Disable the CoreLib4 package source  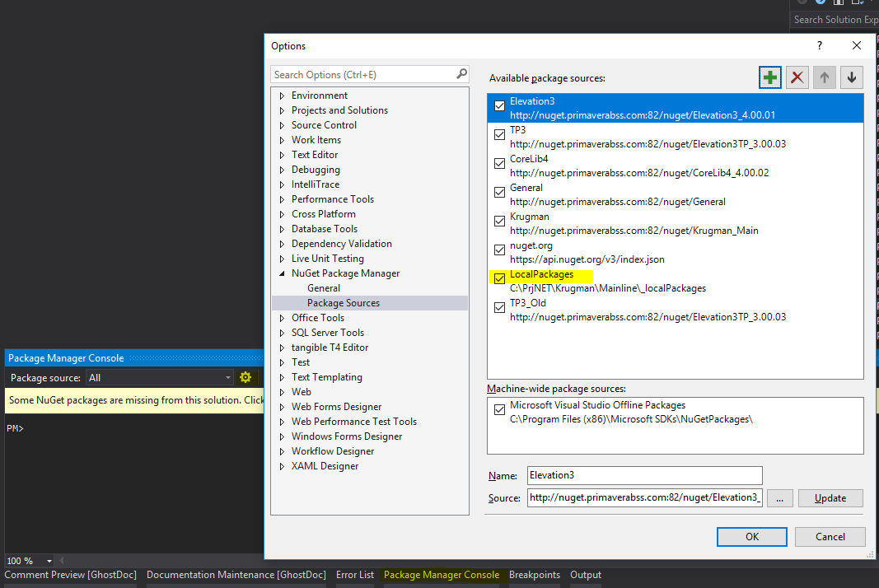(x=499, y=164)
